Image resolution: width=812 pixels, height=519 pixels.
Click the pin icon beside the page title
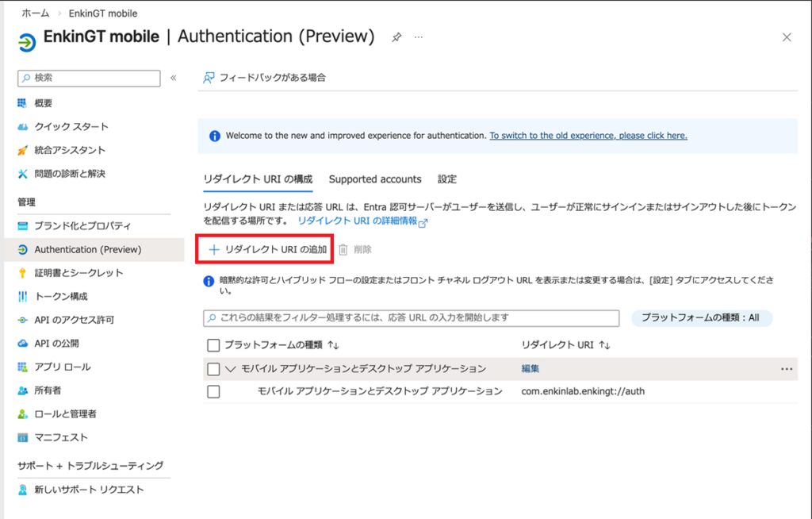(396, 37)
